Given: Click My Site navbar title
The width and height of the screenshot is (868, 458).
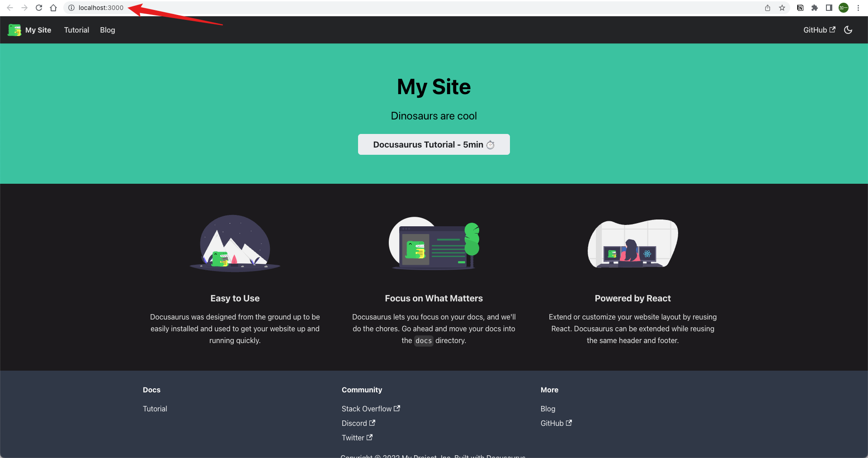Looking at the screenshot, I should pyautogui.click(x=38, y=30).
